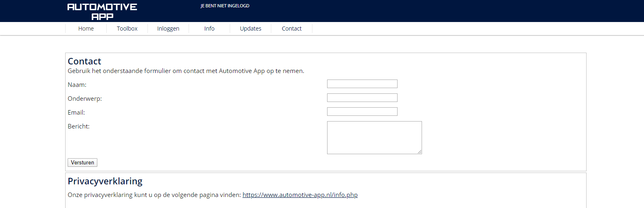Open the Updates menu item

click(251, 29)
